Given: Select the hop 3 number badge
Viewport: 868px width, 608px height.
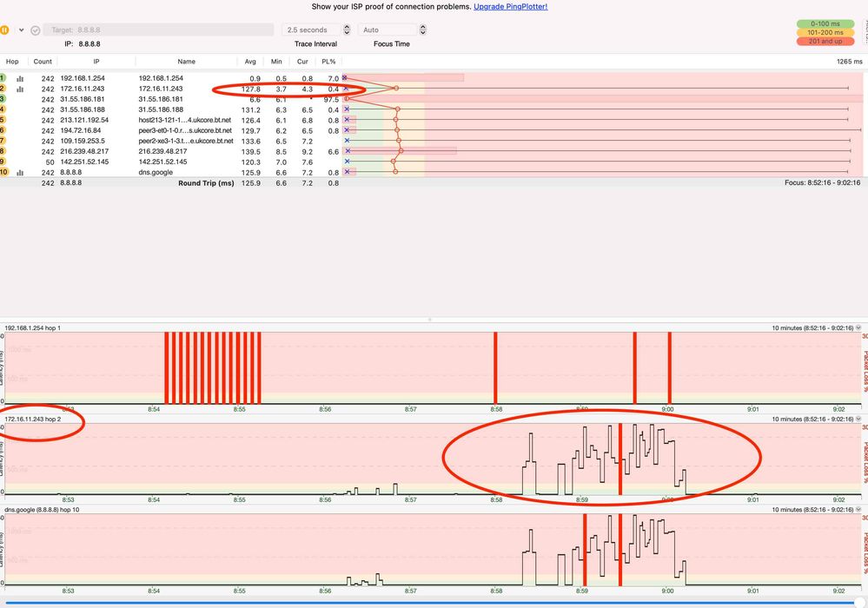Looking at the screenshot, I should pos(3,99).
